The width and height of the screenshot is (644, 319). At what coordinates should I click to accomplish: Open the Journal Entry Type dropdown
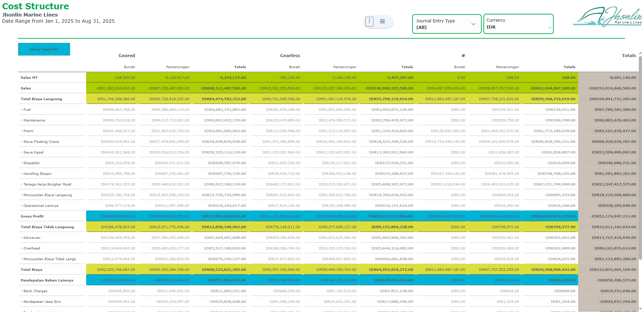coord(447,24)
